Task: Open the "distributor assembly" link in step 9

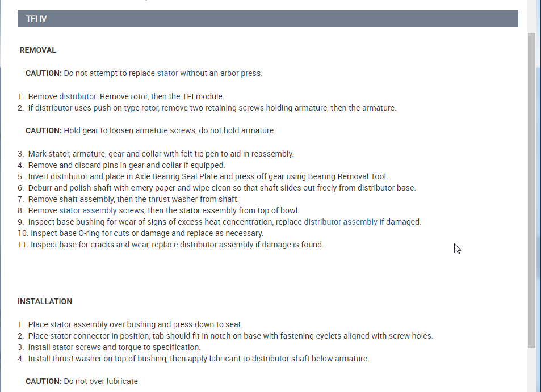Action: point(341,222)
